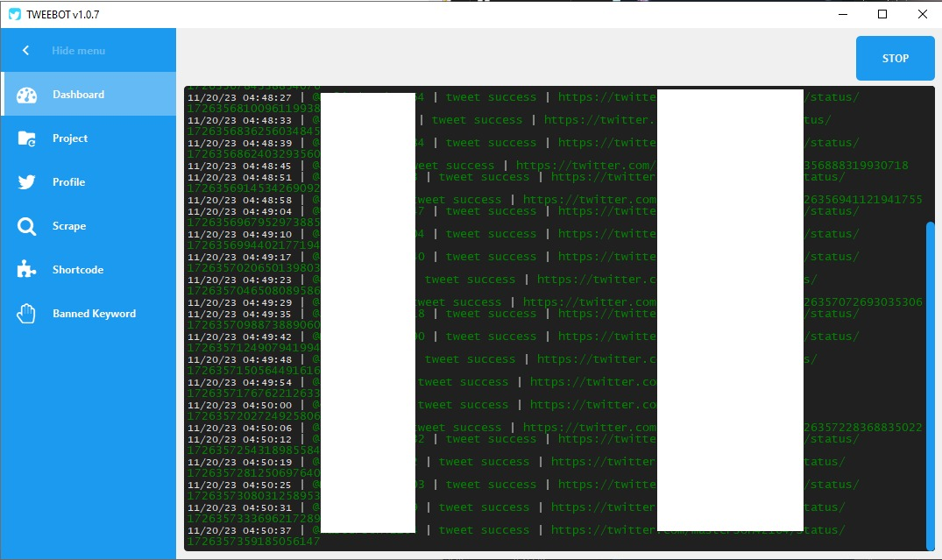Open the Shortcode section
942x560 pixels.
89,270
